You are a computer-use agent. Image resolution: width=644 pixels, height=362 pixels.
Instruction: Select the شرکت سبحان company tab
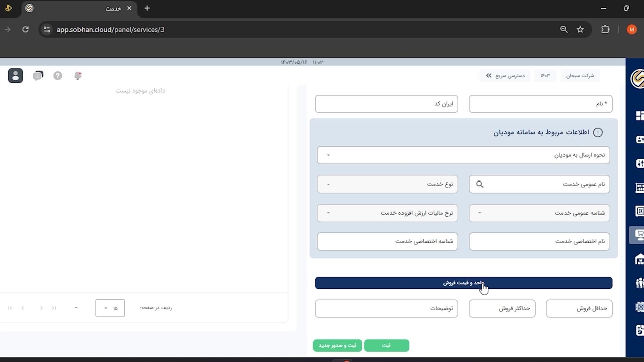pos(580,76)
